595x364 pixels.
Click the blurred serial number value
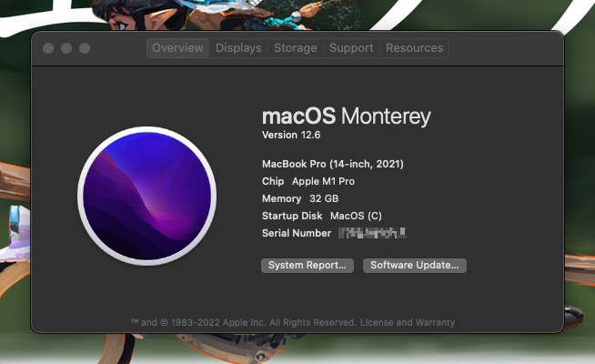point(372,233)
